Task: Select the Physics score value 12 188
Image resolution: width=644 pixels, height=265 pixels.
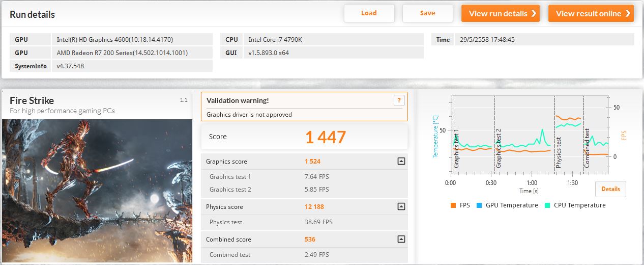Action: pyautogui.click(x=314, y=207)
